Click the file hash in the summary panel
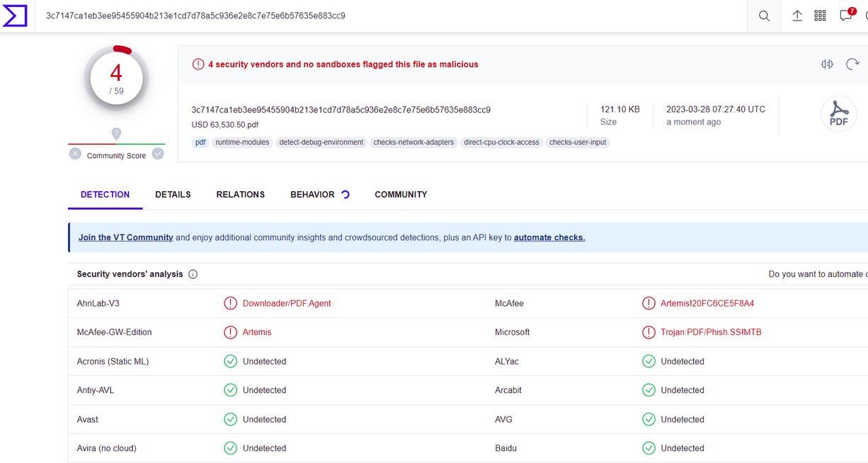Image resolution: width=868 pixels, height=463 pixels. point(341,110)
